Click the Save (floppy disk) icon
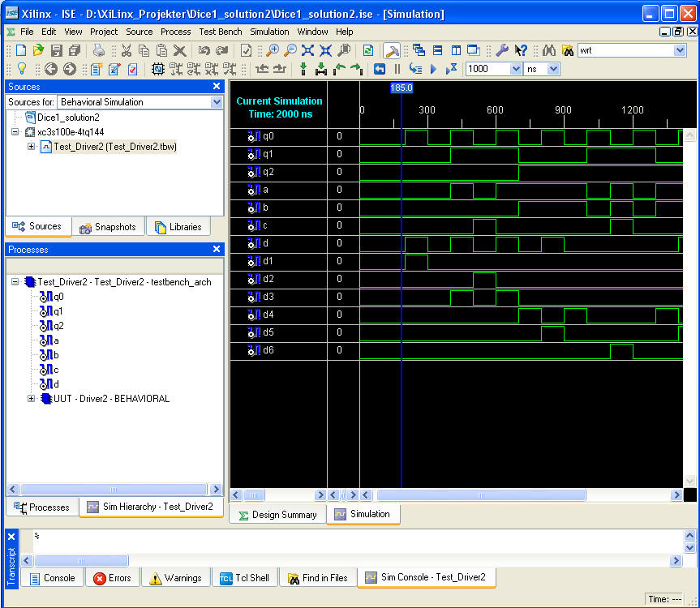 [x=57, y=50]
